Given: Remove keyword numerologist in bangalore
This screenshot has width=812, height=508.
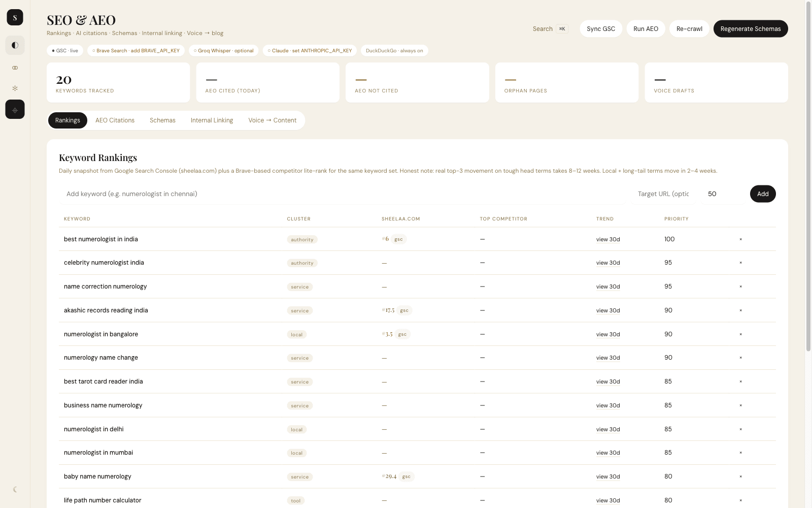Looking at the screenshot, I should click(x=740, y=334).
